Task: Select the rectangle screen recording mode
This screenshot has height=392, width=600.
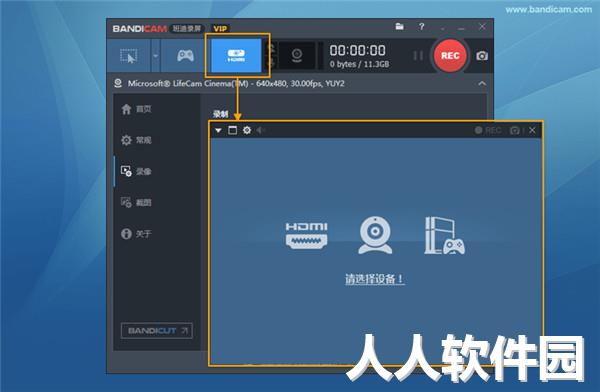Action: coord(129,56)
